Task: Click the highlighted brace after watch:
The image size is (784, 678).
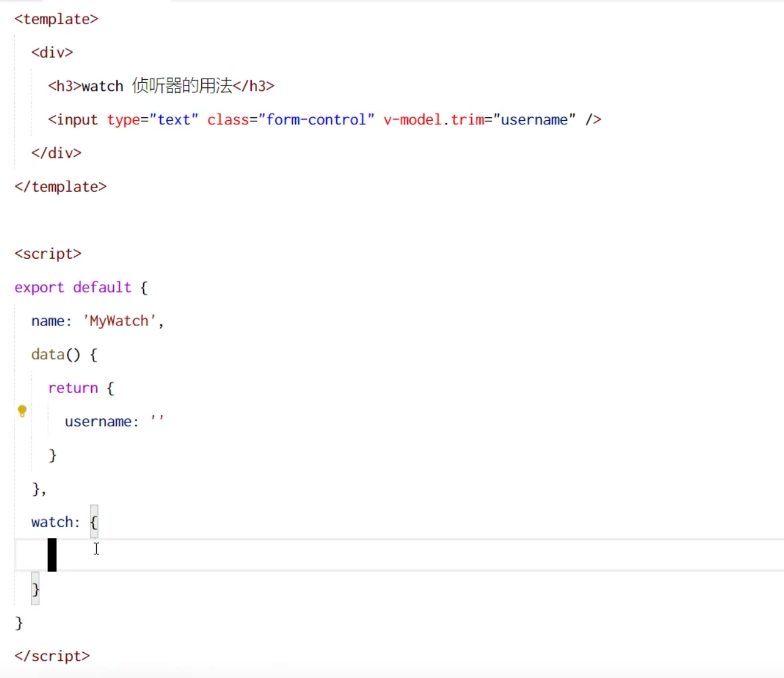Action: pos(94,521)
